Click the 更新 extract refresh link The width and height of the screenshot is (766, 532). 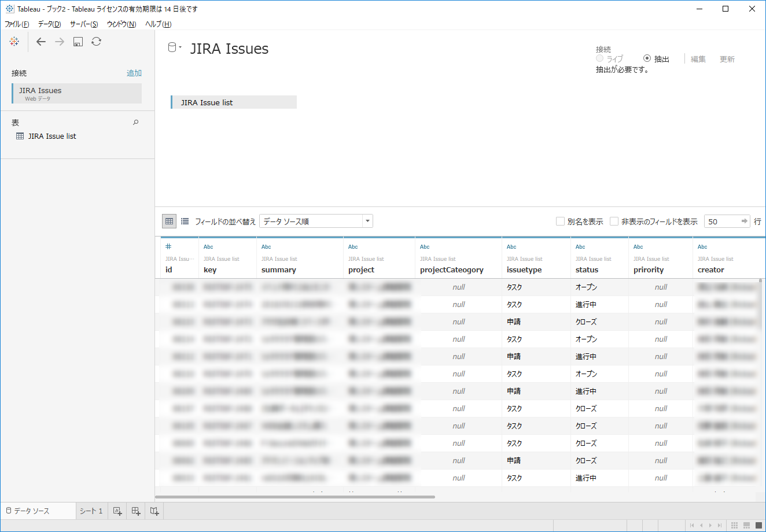[x=727, y=59]
